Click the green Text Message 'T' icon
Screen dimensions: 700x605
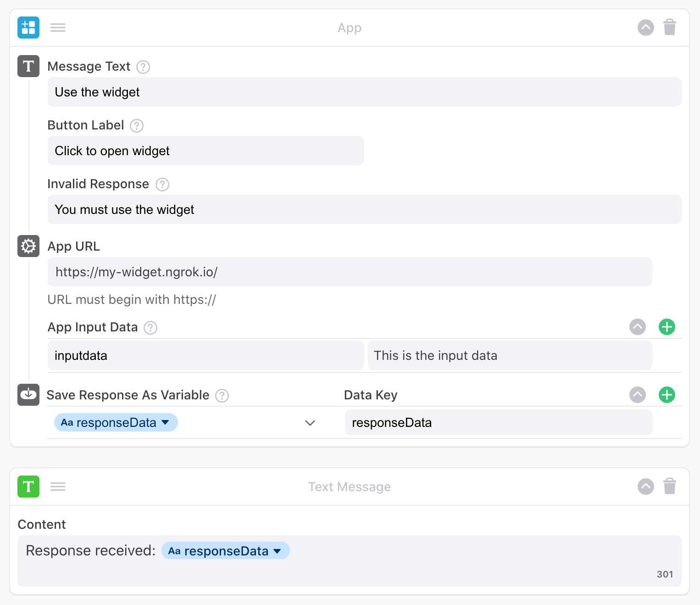(28, 487)
